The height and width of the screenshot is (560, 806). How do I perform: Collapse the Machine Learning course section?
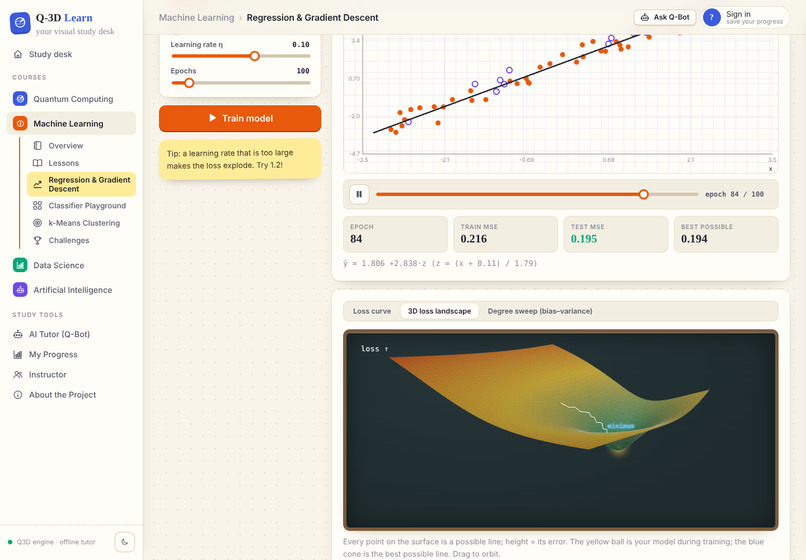(x=71, y=123)
